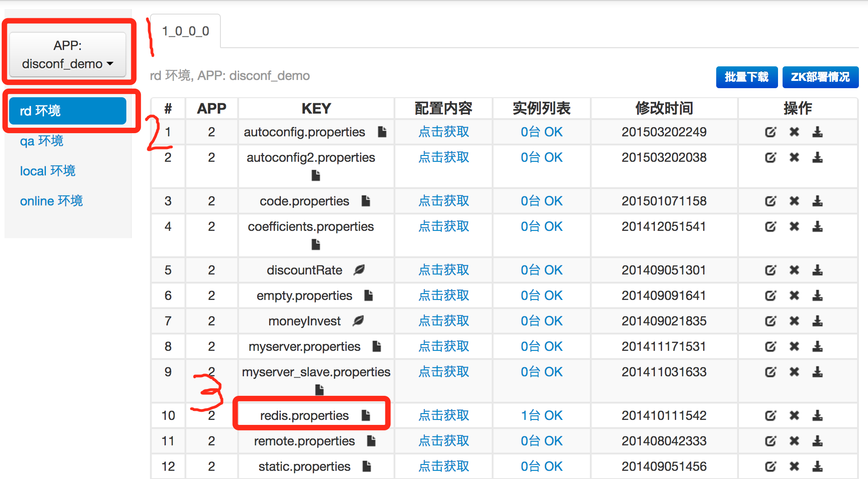Download remote.properties config

(x=818, y=441)
